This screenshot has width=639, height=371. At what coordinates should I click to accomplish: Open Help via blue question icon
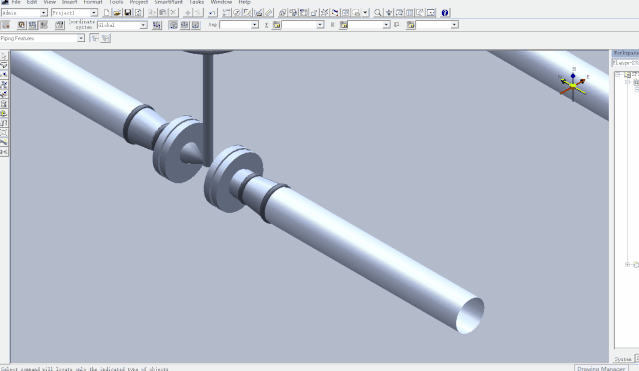point(445,13)
